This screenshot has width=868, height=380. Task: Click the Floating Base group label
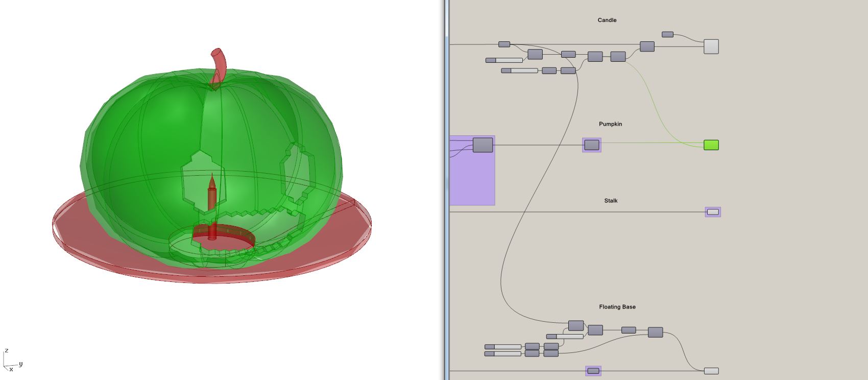point(617,307)
